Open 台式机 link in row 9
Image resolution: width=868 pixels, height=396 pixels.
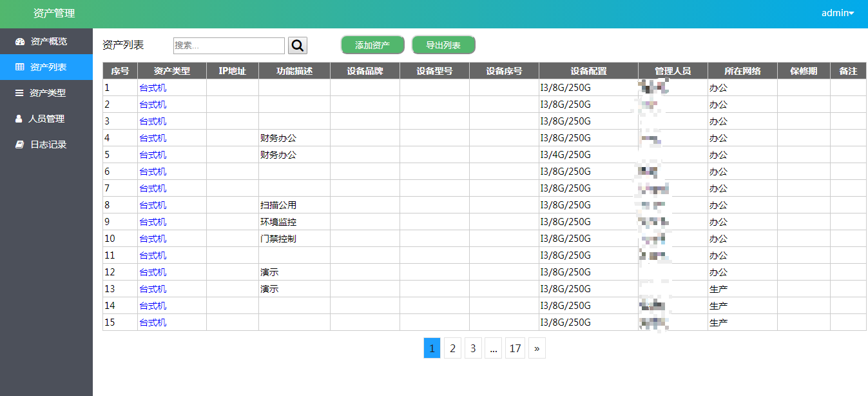(153, 222)
